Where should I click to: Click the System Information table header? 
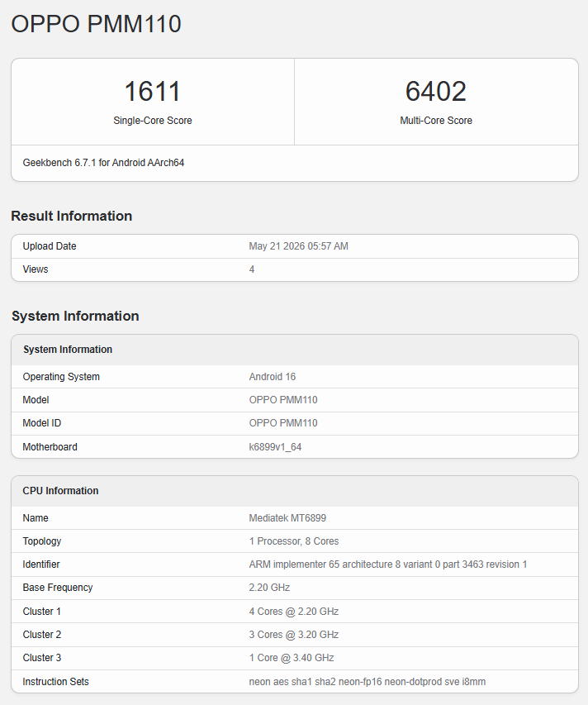point(68,350)
